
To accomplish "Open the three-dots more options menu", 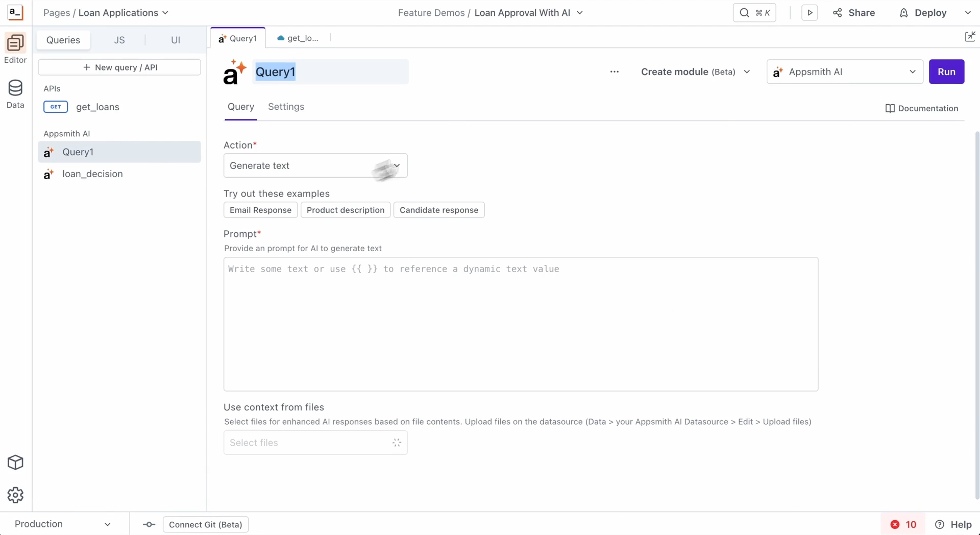I will coord(615,72).
